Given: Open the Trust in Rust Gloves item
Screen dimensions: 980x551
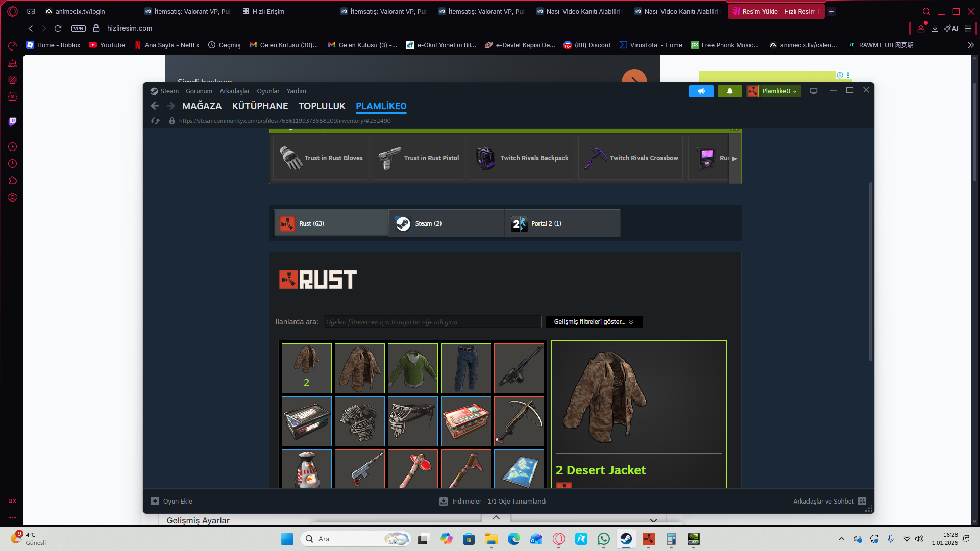Looking at the screenshot, I should pyautogui.click(x=320, y=158).
